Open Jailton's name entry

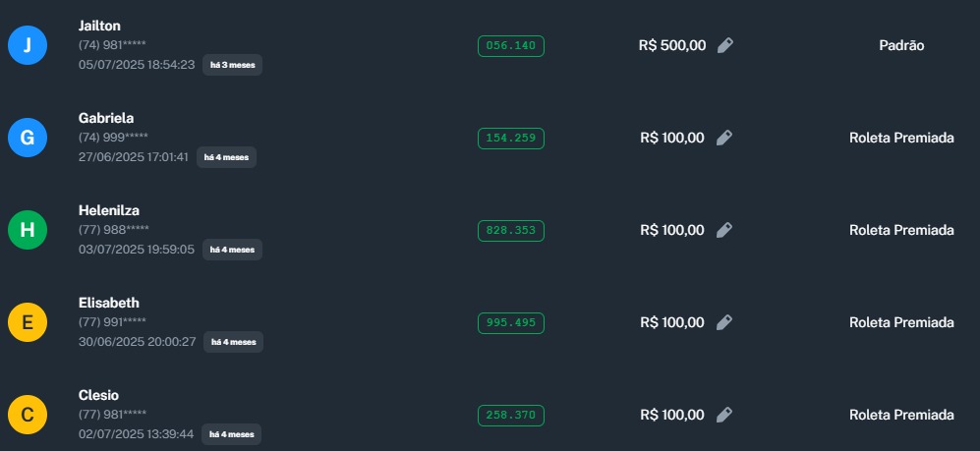(x=99, y=26)
